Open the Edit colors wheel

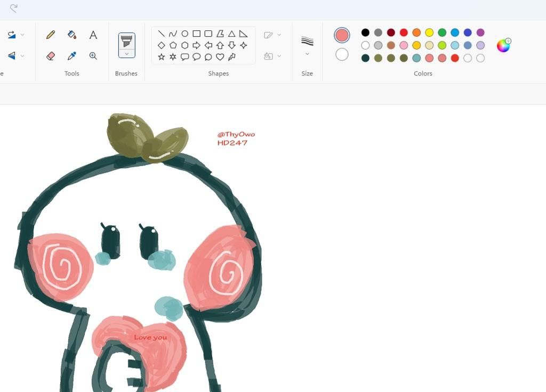(503, 46)
